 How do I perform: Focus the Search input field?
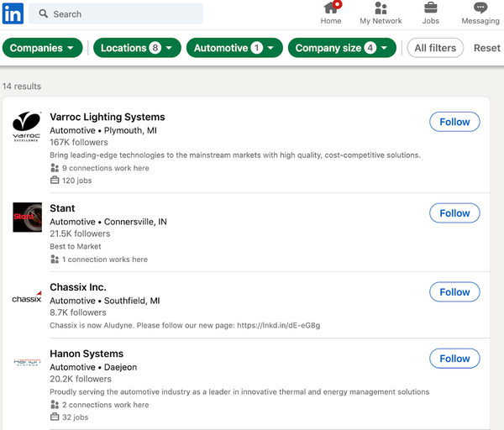[116, 13]
